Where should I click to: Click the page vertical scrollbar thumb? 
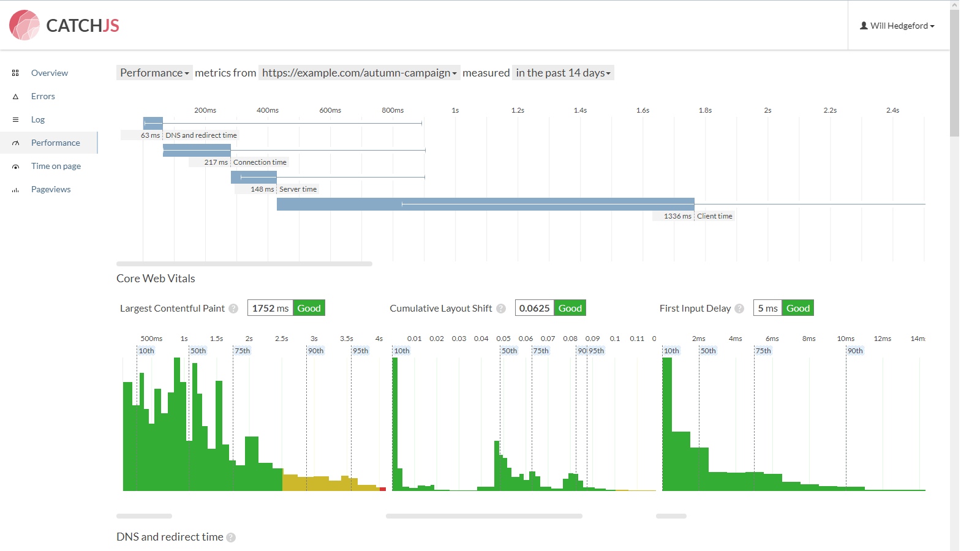(954, 72)
